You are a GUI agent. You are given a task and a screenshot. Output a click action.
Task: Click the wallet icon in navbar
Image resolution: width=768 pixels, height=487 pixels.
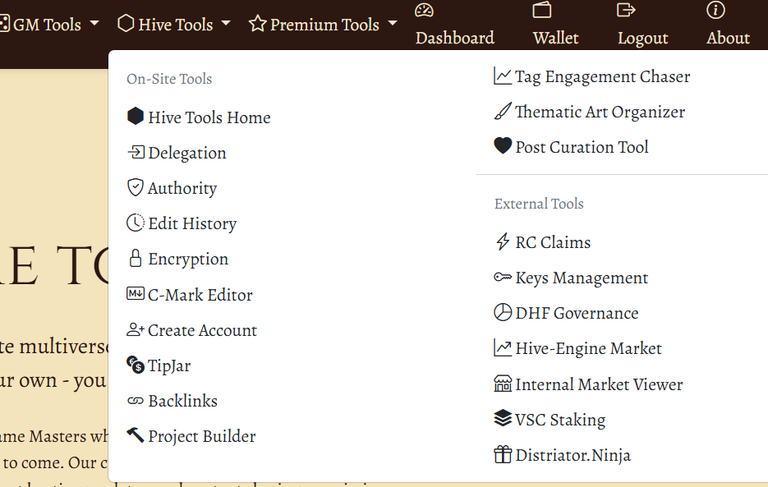pyautogui.click(x=542, y=10)
